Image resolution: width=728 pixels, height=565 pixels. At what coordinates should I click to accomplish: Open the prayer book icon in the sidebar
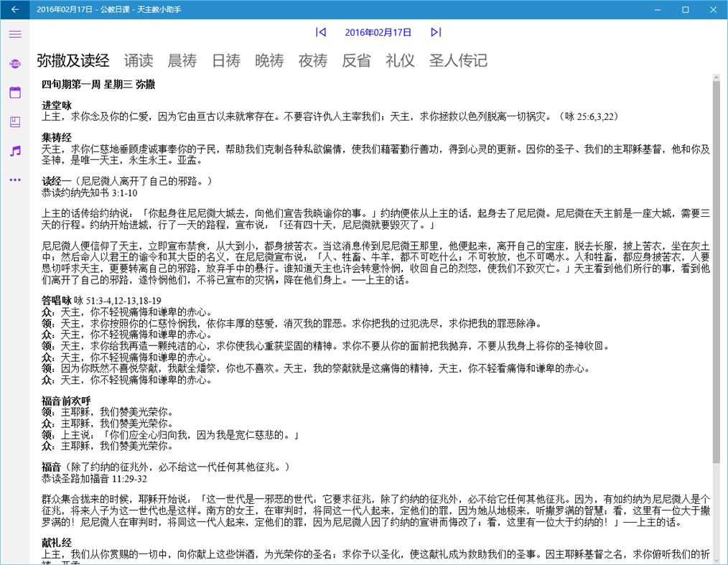15,121
